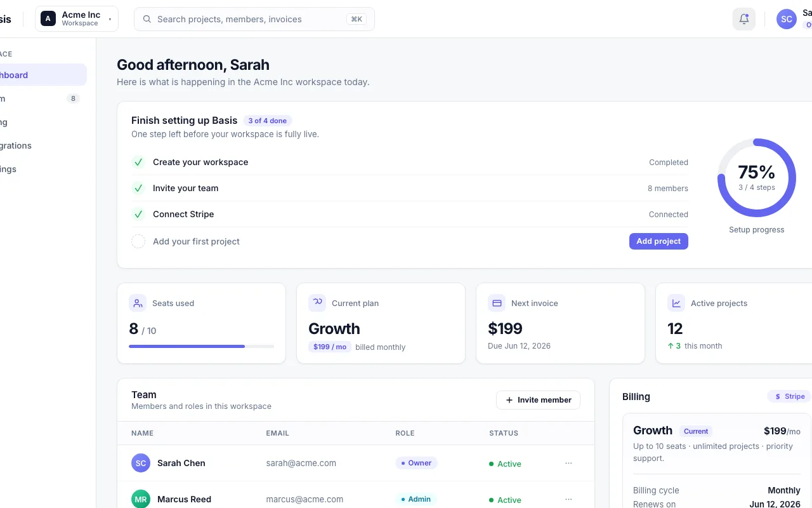Focus the Search projects, members, invoices field

pos(254,19)
